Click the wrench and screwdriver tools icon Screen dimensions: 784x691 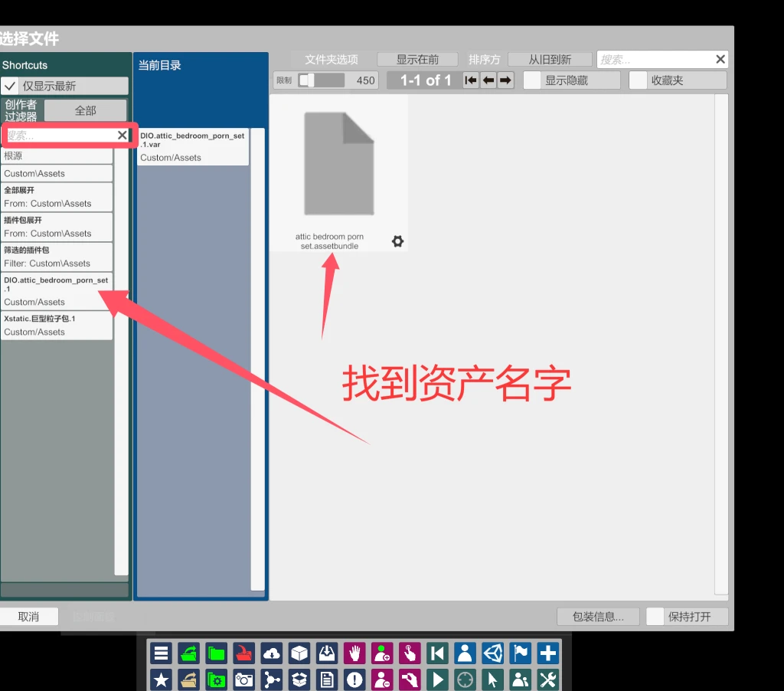pos(547,680)
